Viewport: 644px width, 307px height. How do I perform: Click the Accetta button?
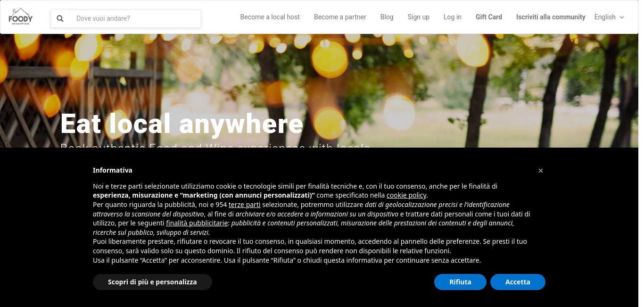pyautogui.click(x=518, y=282)
